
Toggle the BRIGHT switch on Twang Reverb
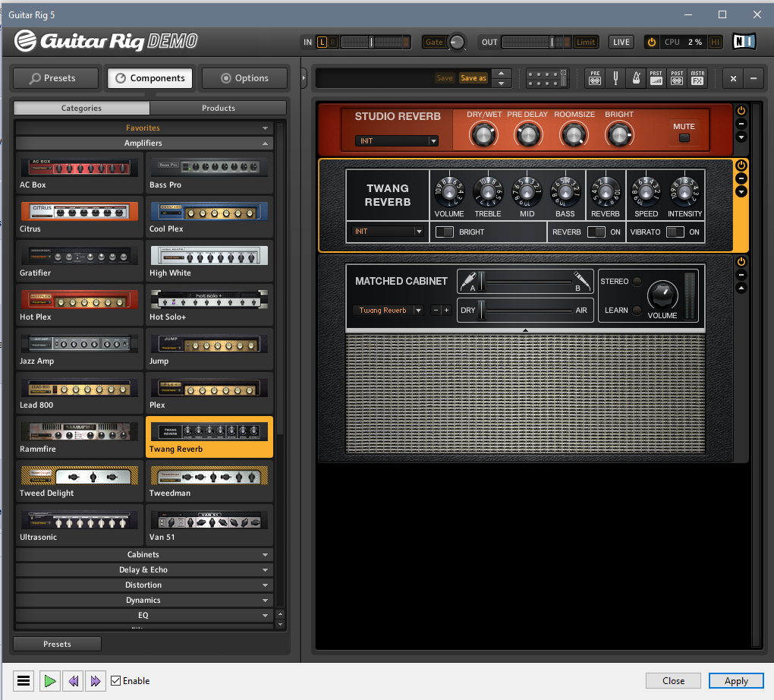tap(444, 232)
